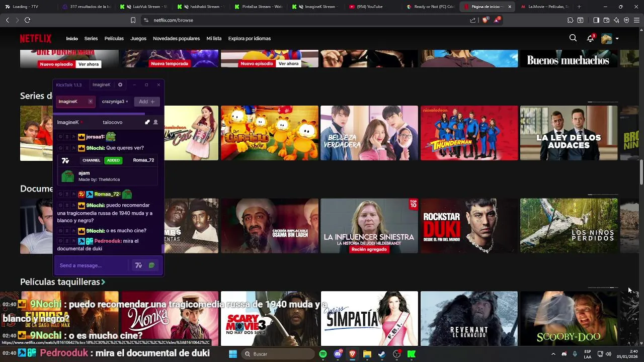Open green emote picker in message box

point(151,265)
